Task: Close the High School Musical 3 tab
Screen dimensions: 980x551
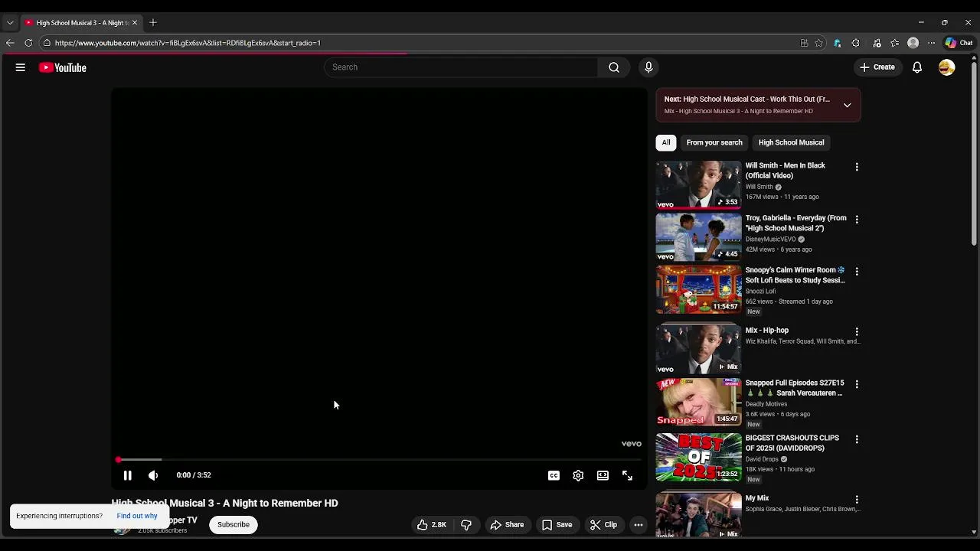Action: tap(135, 22)
